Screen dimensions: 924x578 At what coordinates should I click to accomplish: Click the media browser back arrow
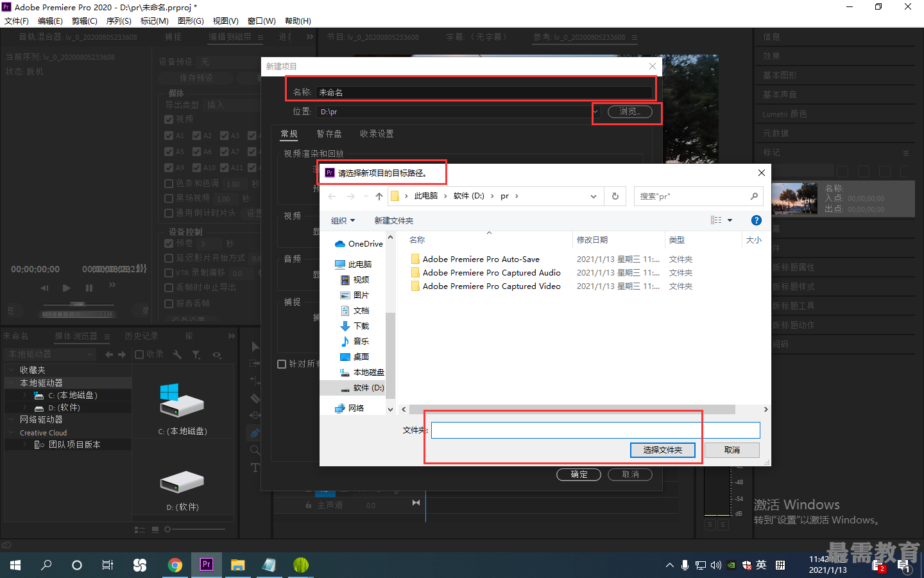click(109, 355)
